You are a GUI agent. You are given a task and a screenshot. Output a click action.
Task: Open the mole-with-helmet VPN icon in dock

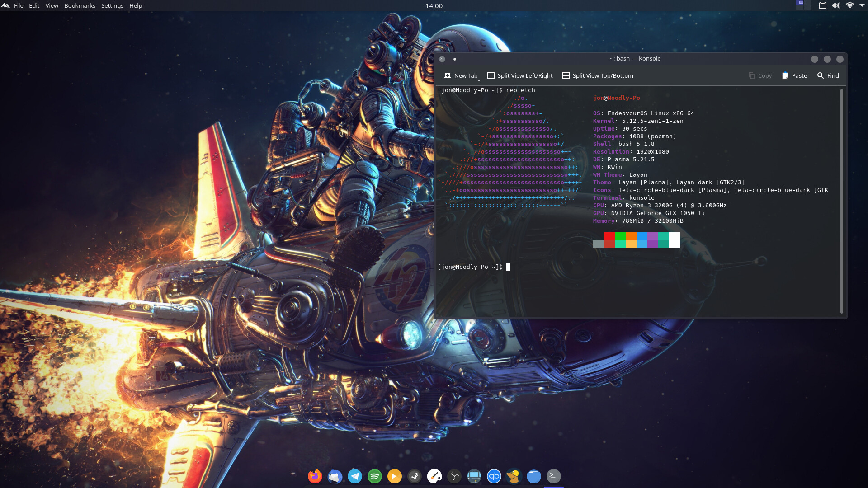(514, 476)
